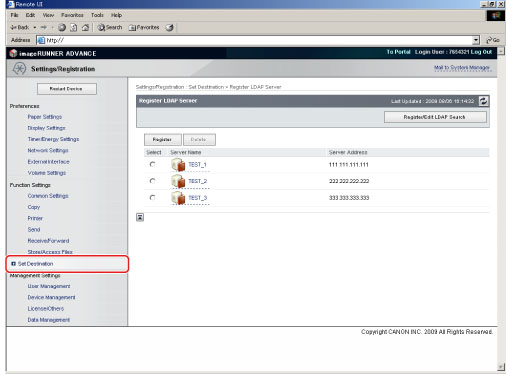Open Network Settings in sidebar
506x374 pixels.
click(x=48, y=150)
